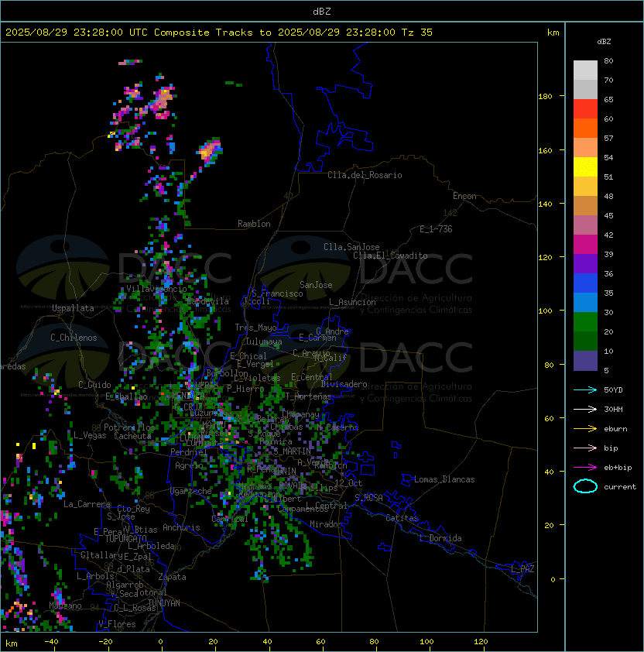Click the '2025/08/29 23:28:00 UTC Composite Tracks' header
Screen dimensions: 644x652
(129, 33)
